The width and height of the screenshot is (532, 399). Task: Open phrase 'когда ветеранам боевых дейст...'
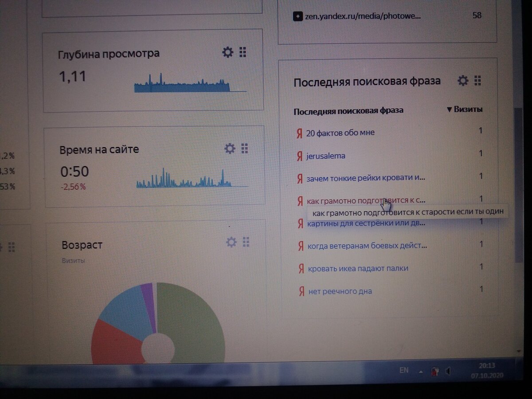coord(368,245)
